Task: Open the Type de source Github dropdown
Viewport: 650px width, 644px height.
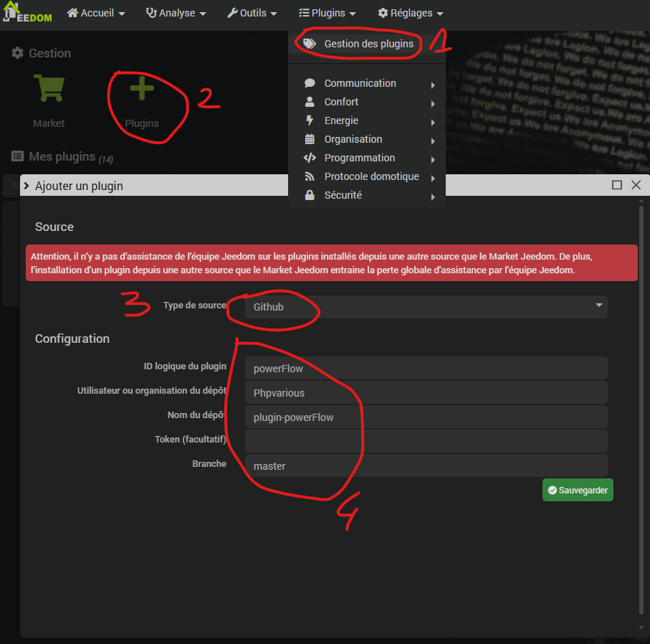Action: coord(426,307)
